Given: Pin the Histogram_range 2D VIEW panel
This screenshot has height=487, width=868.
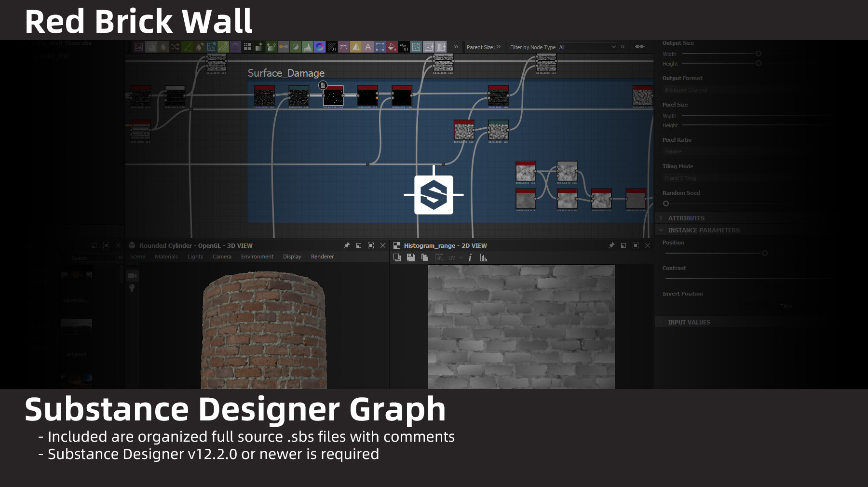Looking at the screenshot, I should coord(611,245).
